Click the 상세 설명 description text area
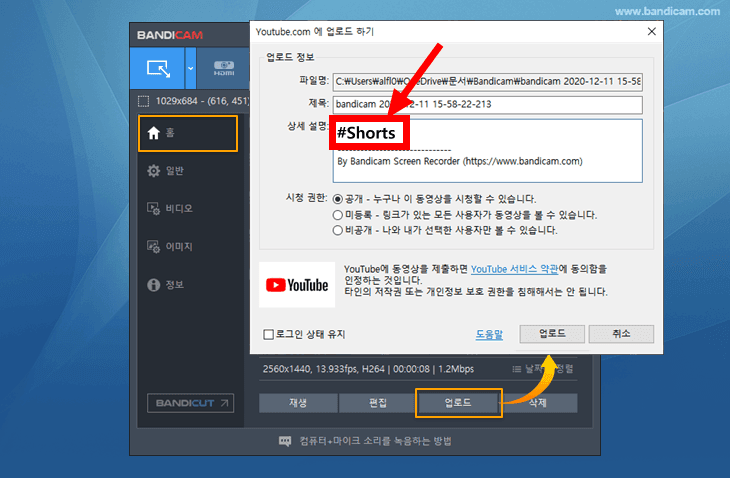The height and width of the screenshot is (478, 730). 487,151
